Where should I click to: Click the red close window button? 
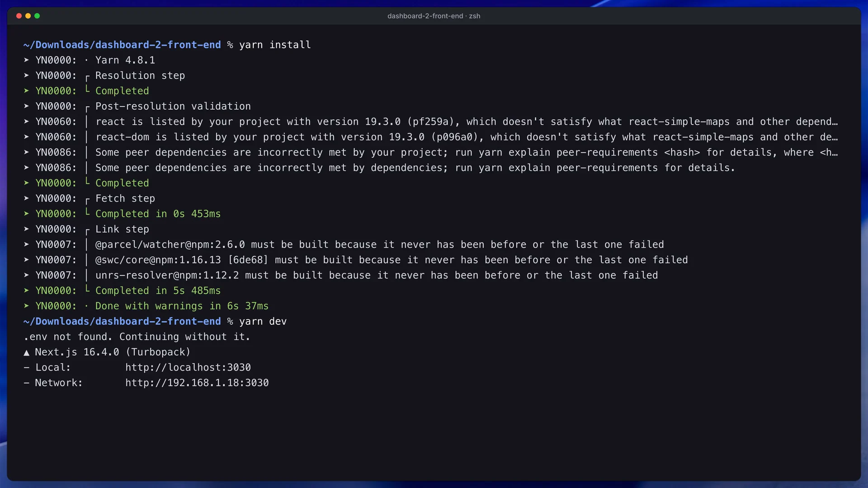pos(19,16)
